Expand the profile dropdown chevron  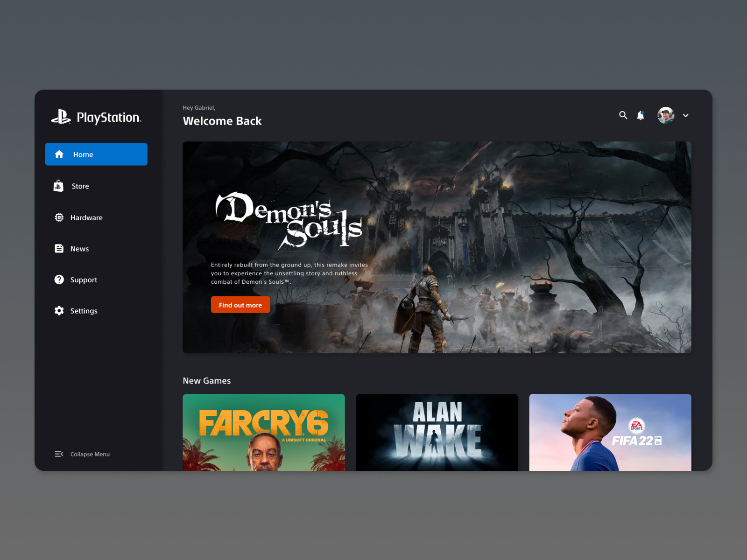click(686, 115)
